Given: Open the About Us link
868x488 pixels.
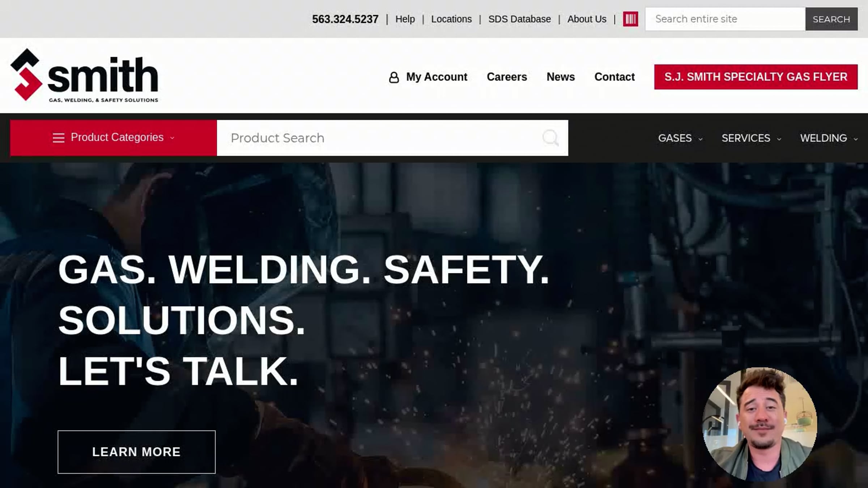Looking at the screenshot, I should (x=587, y=19).
